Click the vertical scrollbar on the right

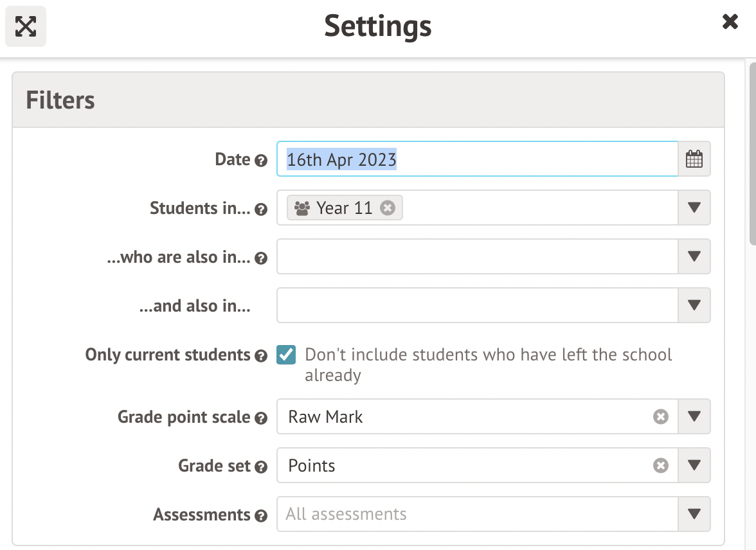click(751, 154)
